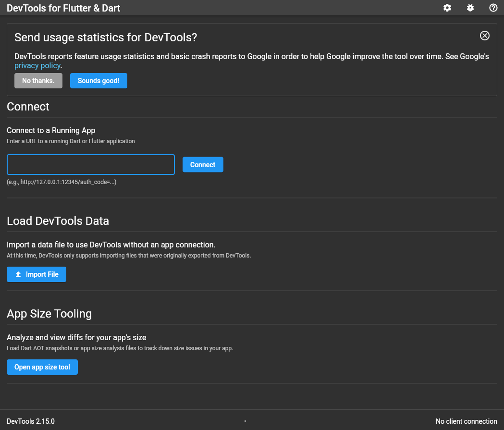Screen dimensions: 504x430
Task: Click Import a data file description text
Action: click(x=111, y=245)
